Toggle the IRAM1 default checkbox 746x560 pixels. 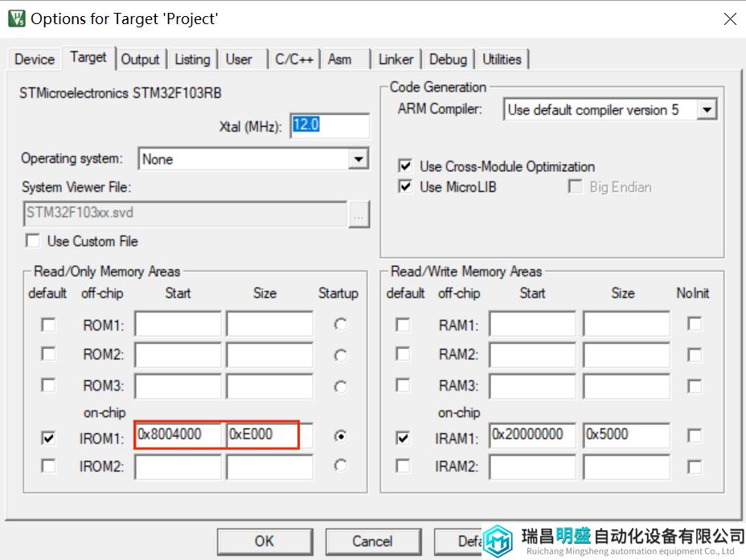pos(403,437)
